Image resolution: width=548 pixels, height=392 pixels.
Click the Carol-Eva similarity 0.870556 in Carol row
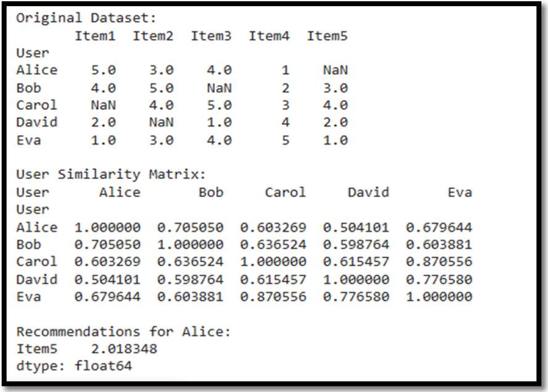pyautogui.click(x=439, y=262)
